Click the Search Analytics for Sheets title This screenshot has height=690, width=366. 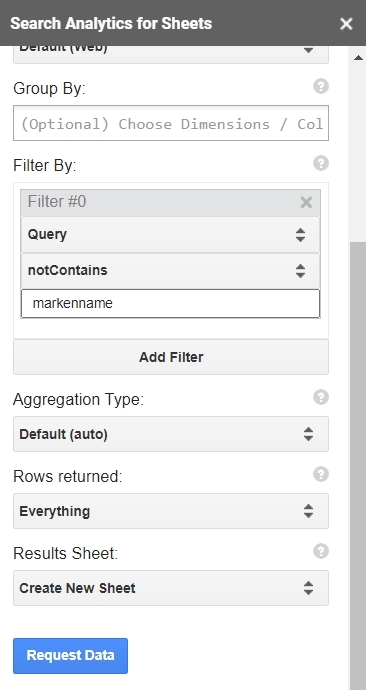[x=111, y=23]
